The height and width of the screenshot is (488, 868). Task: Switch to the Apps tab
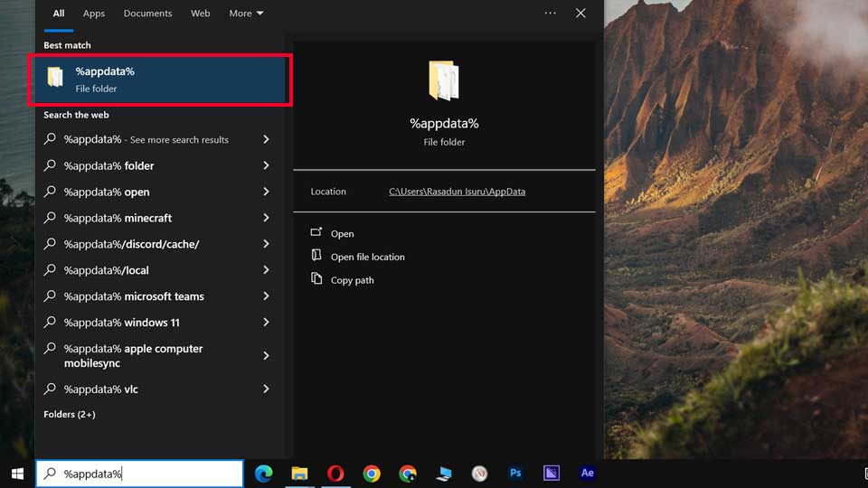click(x=93, y=14)
